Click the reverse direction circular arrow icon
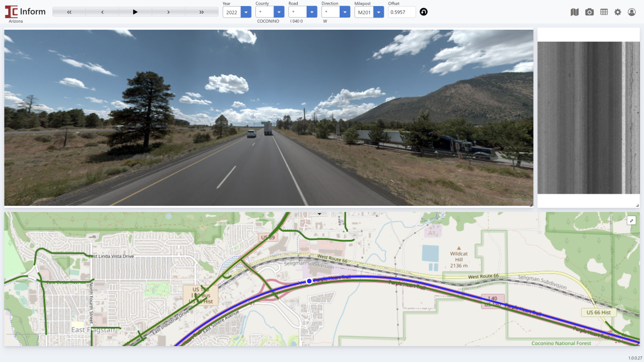 coord(423,12)
